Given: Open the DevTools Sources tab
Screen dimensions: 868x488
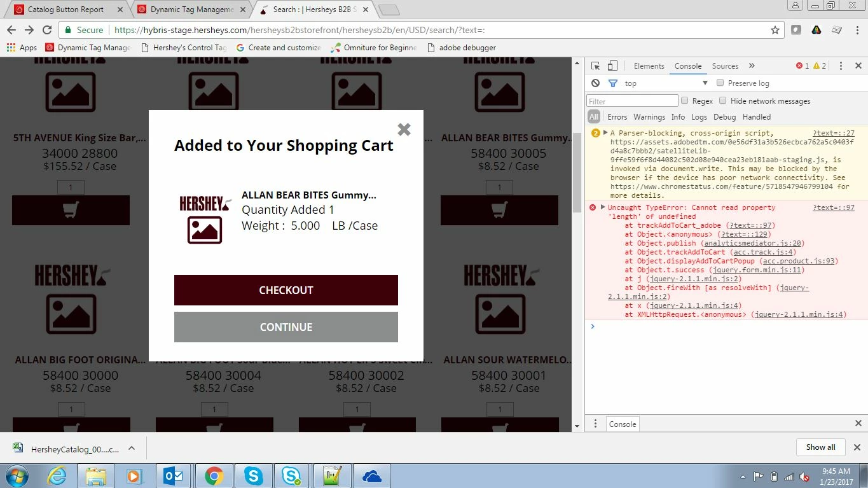Looking at the screenshot, I should (x=725, y=66).
